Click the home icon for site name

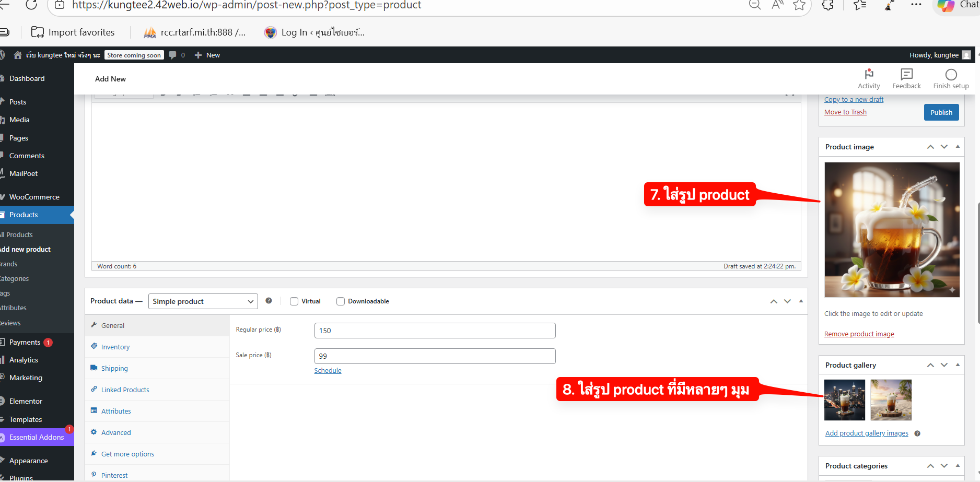pos(18,55)
